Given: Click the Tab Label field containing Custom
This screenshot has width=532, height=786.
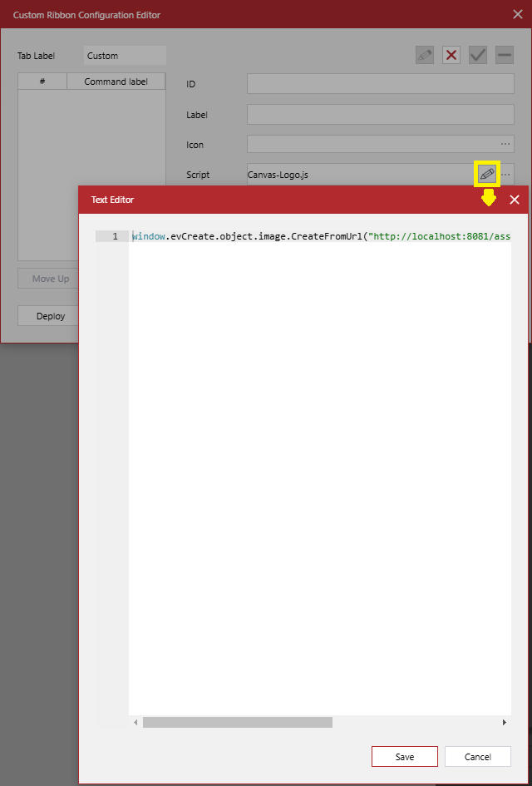Looking at the screenshot, I should click(x=125, y=56).
